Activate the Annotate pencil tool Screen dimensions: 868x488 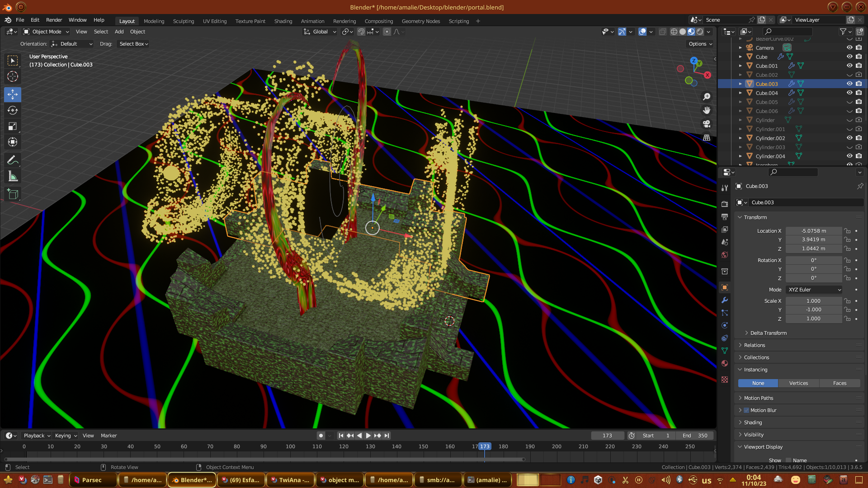[x=13, y=160]
